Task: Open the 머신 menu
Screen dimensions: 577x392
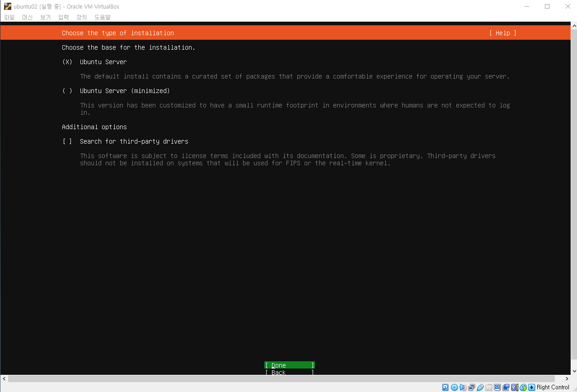Action: (28, 17)
